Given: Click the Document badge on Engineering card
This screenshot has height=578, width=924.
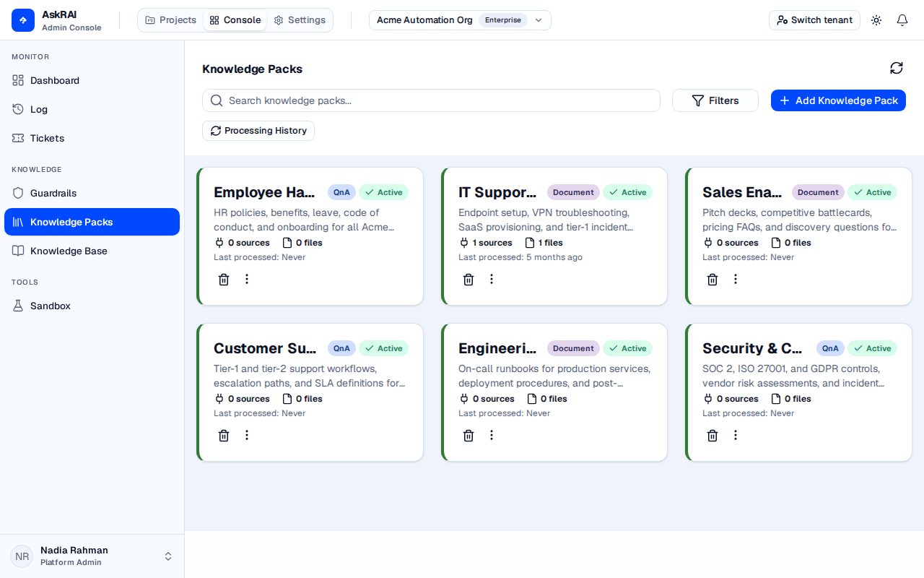Looking at the screenshot, I should click(573, 348).
